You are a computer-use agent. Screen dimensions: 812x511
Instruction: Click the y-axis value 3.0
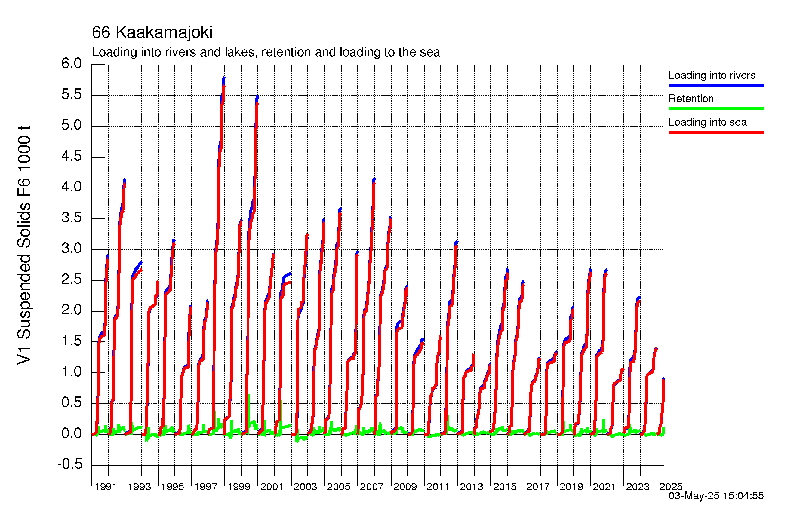click(x=72, y=248)
